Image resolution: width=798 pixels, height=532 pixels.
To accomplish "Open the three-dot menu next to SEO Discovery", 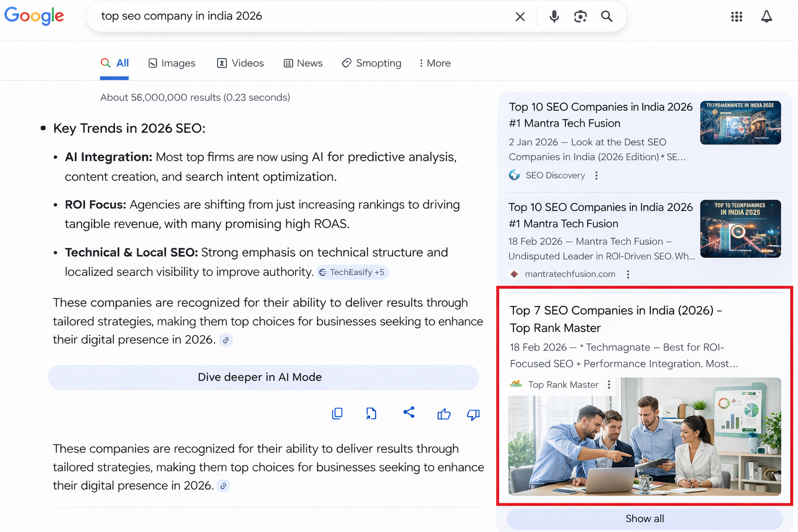I will tap(596, 176).
